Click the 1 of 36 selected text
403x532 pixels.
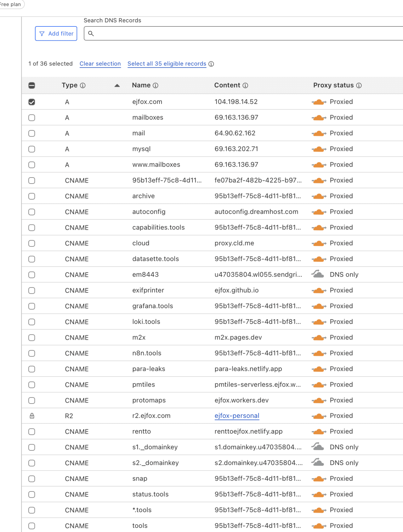point(51,64)
